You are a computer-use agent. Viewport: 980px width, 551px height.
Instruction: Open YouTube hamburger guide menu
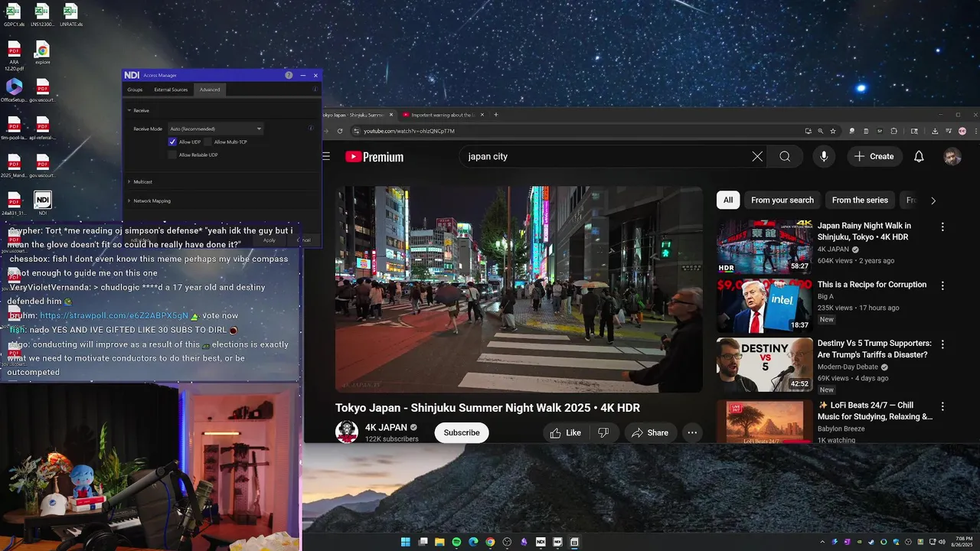click(326, 156)
